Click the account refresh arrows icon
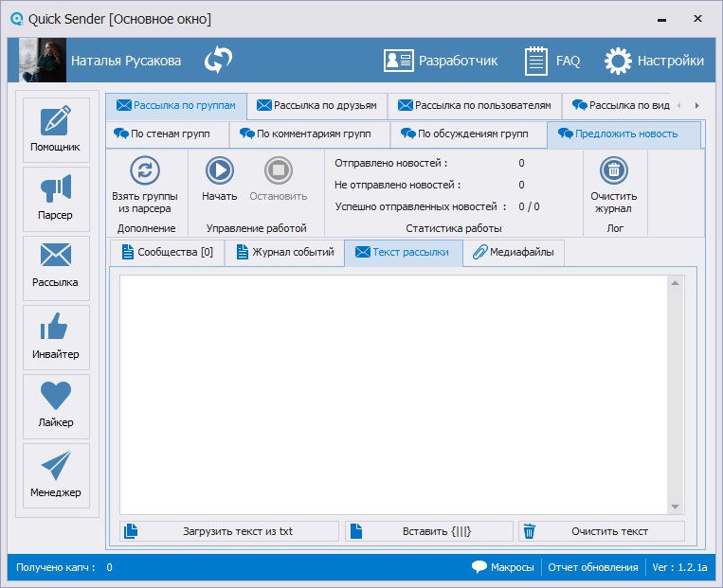 [219, 61]
